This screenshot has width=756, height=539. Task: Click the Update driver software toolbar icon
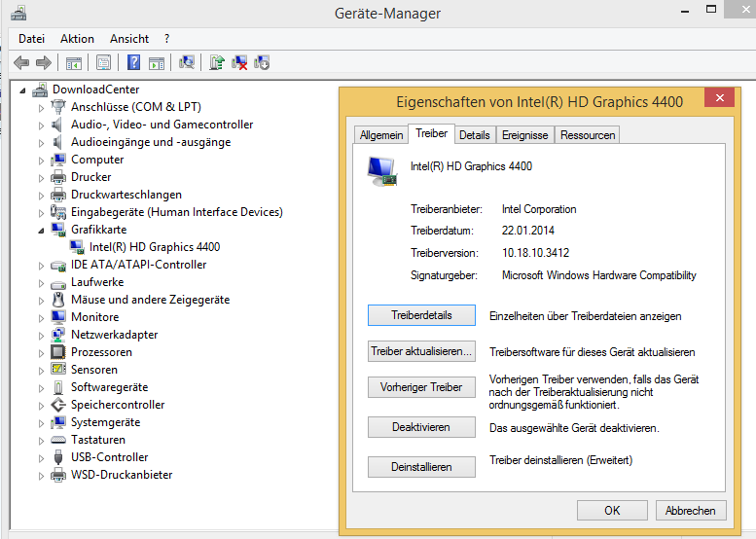[217, 62]
